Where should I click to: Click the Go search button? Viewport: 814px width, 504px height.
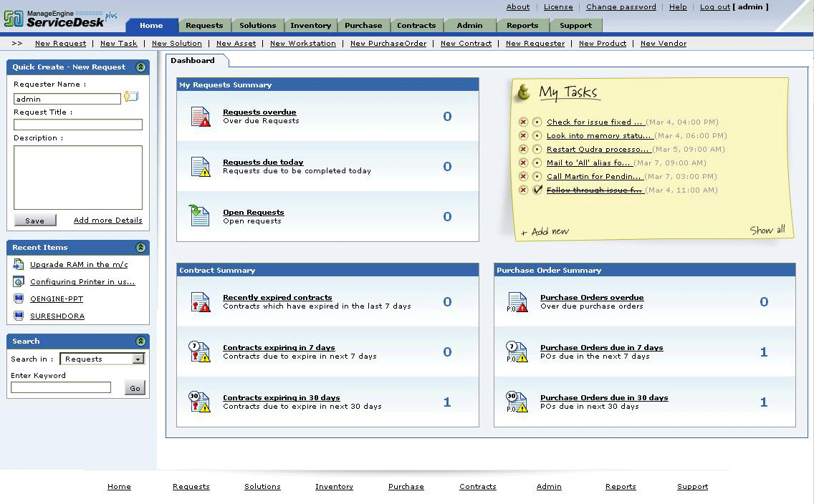135,388
